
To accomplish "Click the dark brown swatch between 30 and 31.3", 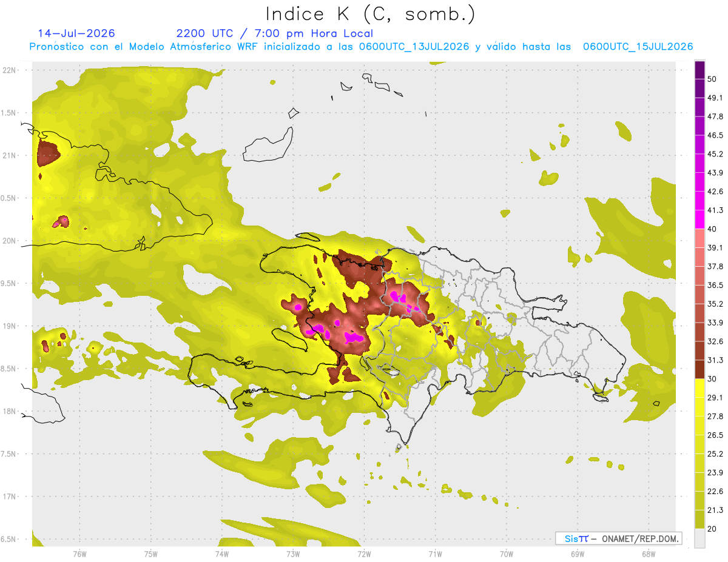I will (699, 369).
